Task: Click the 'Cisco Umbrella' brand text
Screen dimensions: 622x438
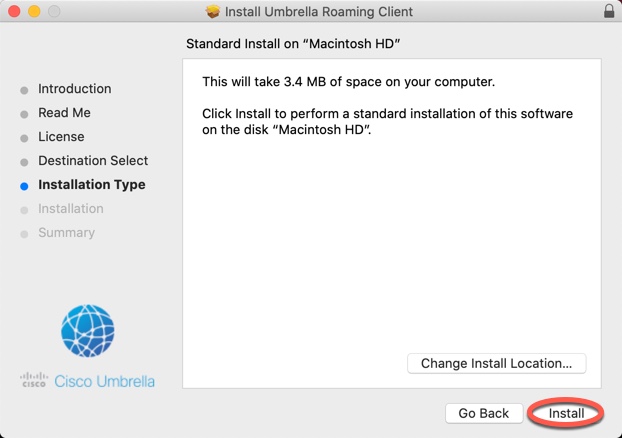Action: (104, 381)
